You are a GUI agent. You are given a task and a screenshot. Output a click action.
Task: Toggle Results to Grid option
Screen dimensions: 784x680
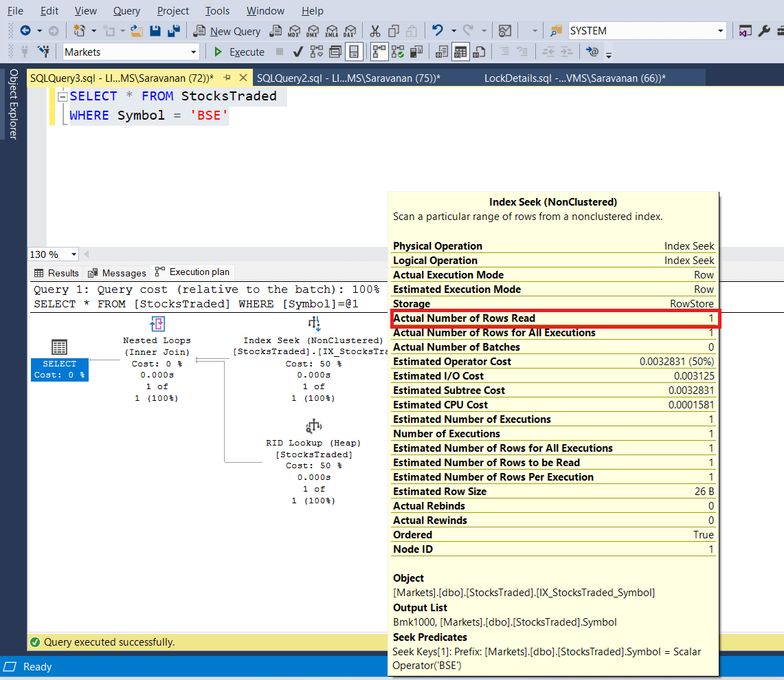(460, 52)
